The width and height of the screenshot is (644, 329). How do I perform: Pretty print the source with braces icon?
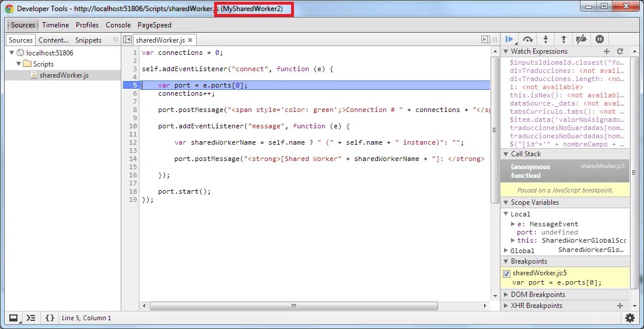point(50,317)
